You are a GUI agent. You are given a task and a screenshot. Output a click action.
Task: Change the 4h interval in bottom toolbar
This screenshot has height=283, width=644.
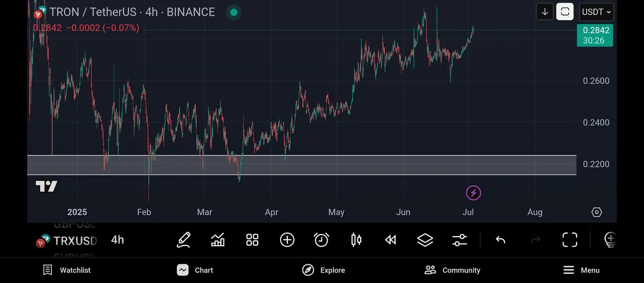118,240
